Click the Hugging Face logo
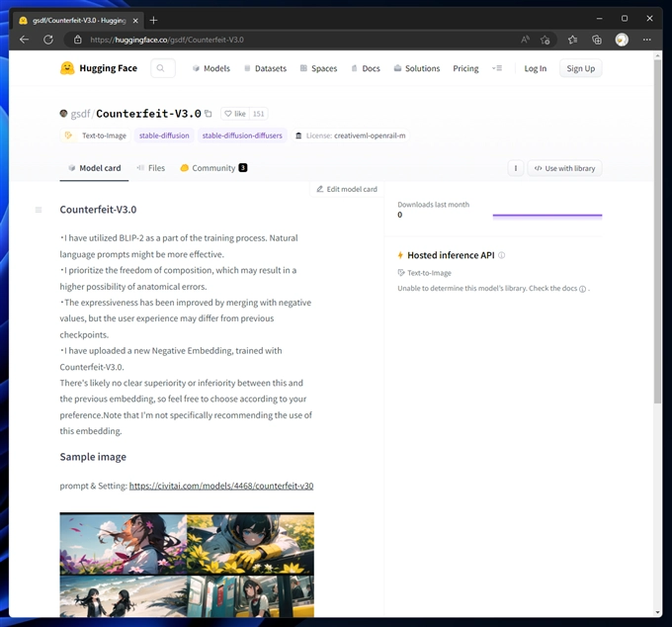This screenshot has height=627, width=672. pyautogui.click(x=99, y=68)
